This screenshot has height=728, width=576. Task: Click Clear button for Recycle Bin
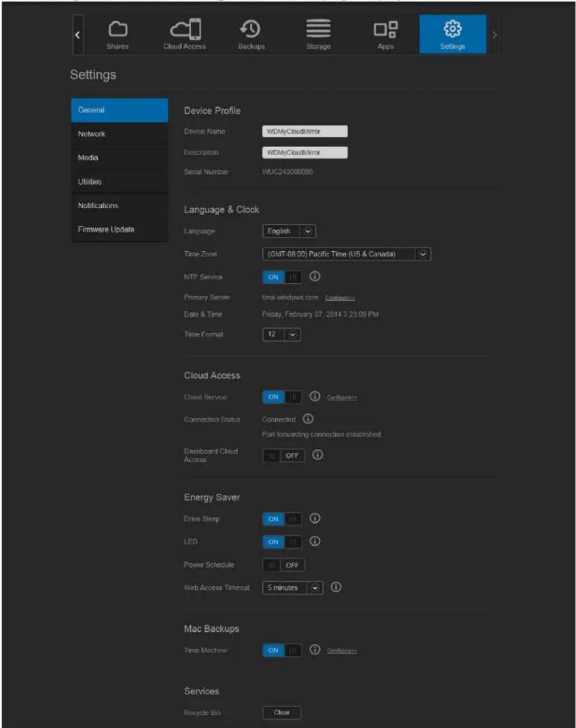pos(282,713)
